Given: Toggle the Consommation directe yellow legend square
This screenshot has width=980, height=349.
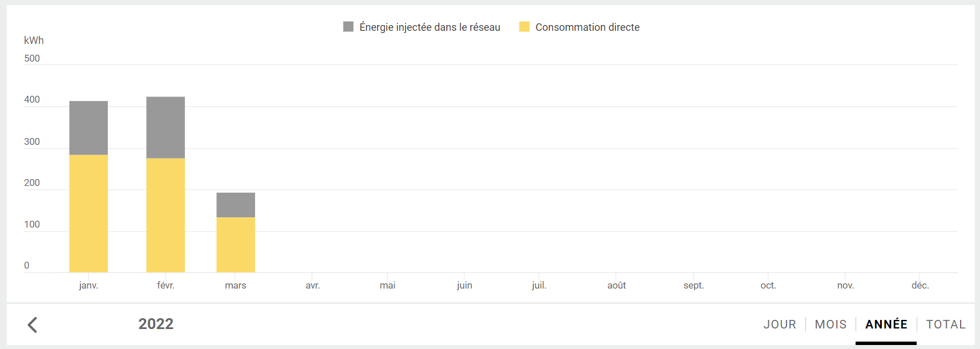Looking at the screenshot, I should click(x=524, y=27).
